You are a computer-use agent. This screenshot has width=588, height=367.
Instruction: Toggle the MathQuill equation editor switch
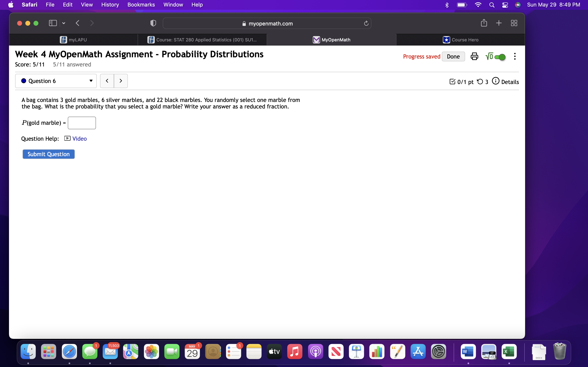tap(500, 57)
